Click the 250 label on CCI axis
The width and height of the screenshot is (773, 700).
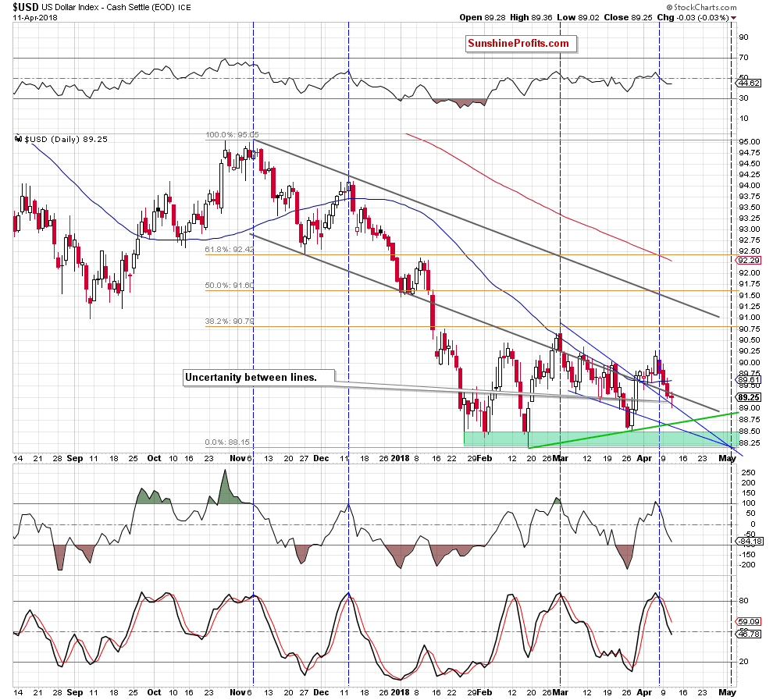748,472
